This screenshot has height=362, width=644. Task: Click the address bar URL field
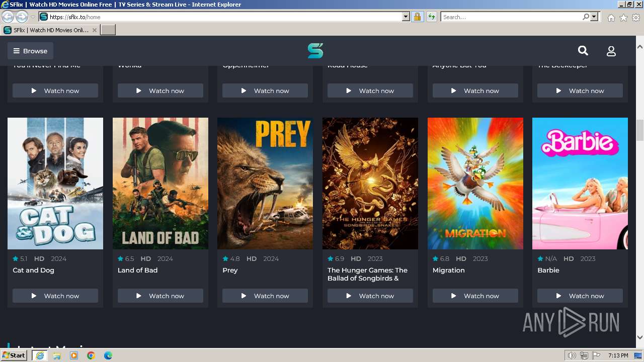tap(225, 17)
